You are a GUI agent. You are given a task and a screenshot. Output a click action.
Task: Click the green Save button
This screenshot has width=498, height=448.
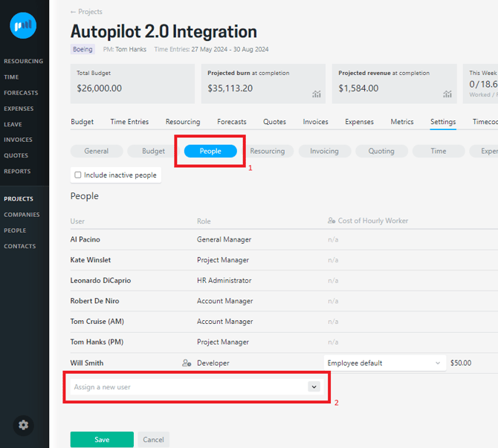pos(102,439)
